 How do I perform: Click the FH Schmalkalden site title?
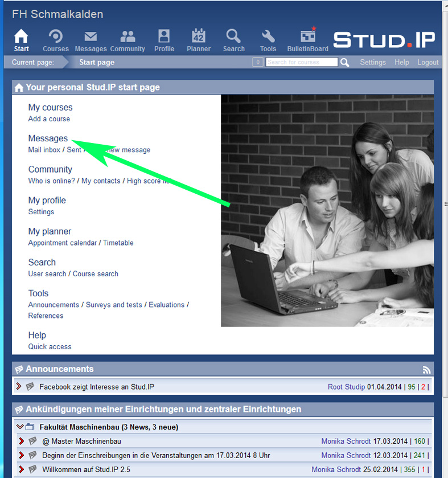(57, 14)
